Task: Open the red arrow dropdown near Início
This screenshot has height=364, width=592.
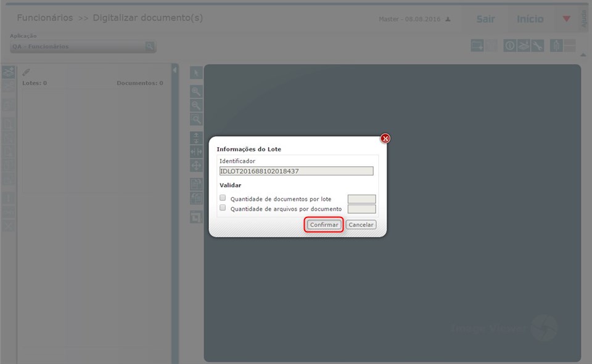Action: click(x=565, y=19)
